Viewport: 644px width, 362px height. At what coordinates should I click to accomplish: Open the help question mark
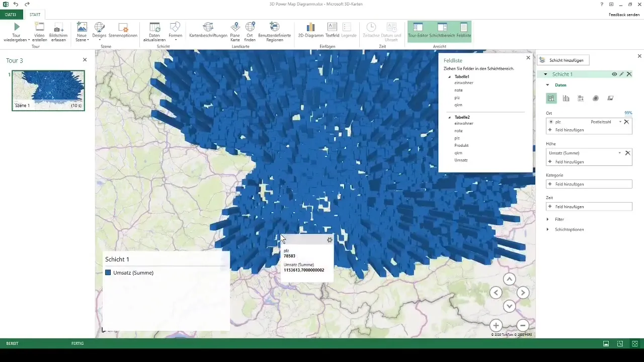point(602,4)
